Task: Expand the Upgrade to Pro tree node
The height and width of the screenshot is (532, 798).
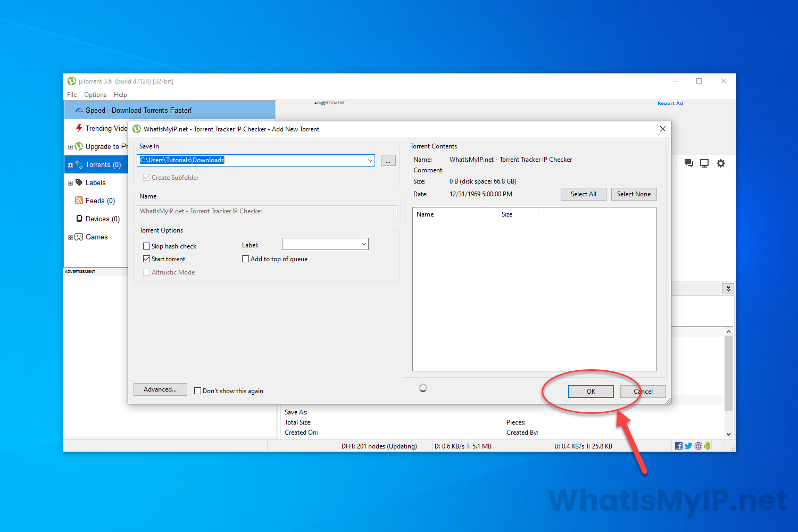Action: tap(70, 147)
